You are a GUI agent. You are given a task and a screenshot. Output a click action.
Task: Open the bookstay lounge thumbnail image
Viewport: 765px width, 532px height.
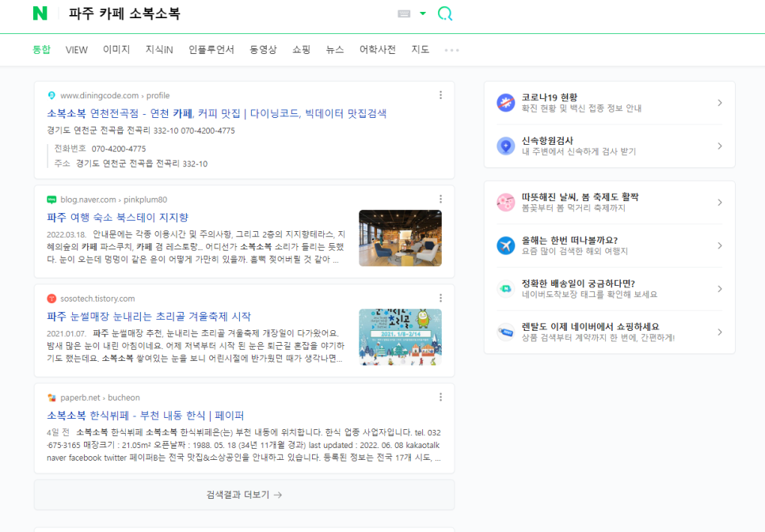(400, 238)
